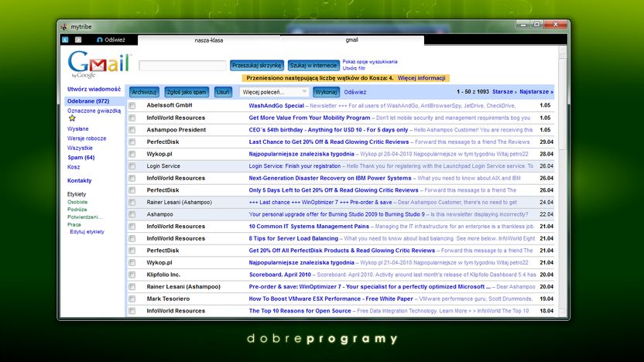This screenshot has height=362, width=644.
Task: Select the Osobiste label
Action: [77, 202]
